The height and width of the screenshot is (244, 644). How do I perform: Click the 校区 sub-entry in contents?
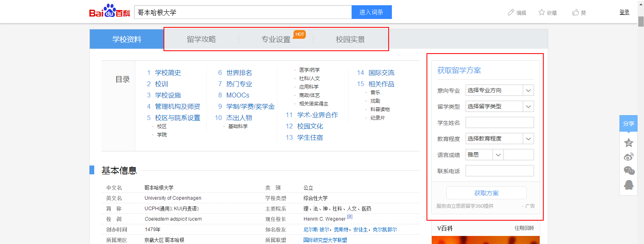[162, 126]
